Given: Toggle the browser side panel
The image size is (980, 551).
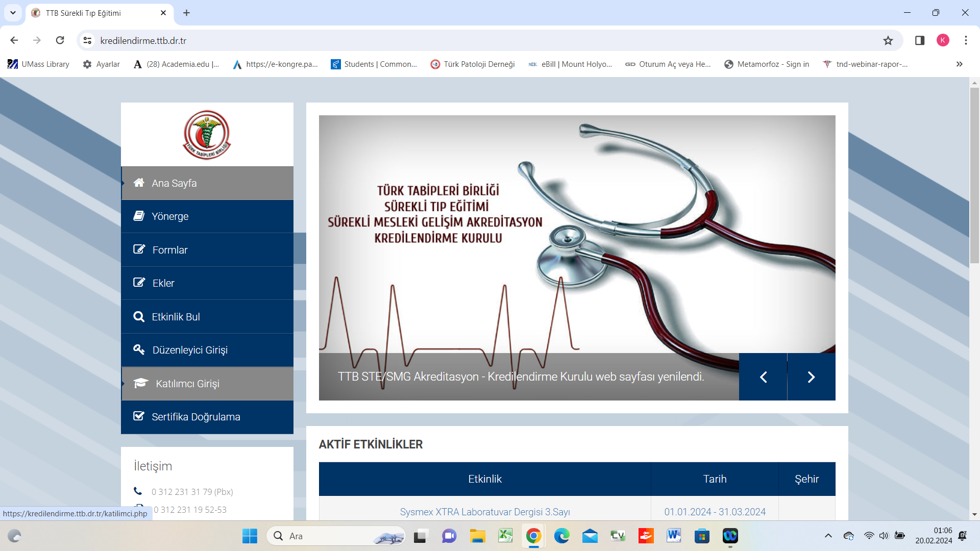Looking at the screenshot, I should [x=920, y=40].
